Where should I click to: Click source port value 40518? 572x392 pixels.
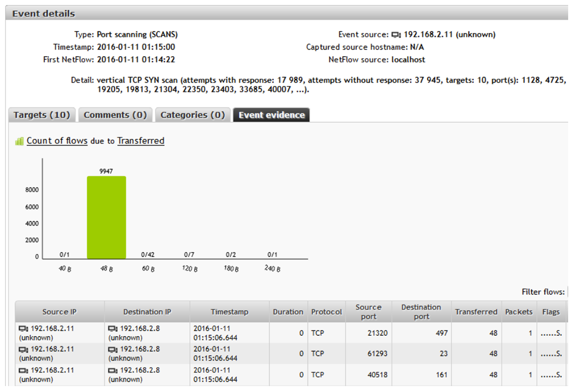[x=377, y=375]
